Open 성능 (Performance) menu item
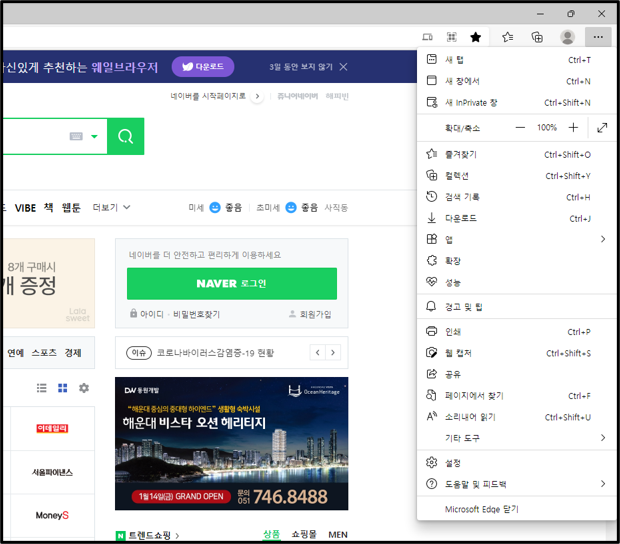Image resolution: width=620 pixels, height=544 pixels. click(516, 282)
